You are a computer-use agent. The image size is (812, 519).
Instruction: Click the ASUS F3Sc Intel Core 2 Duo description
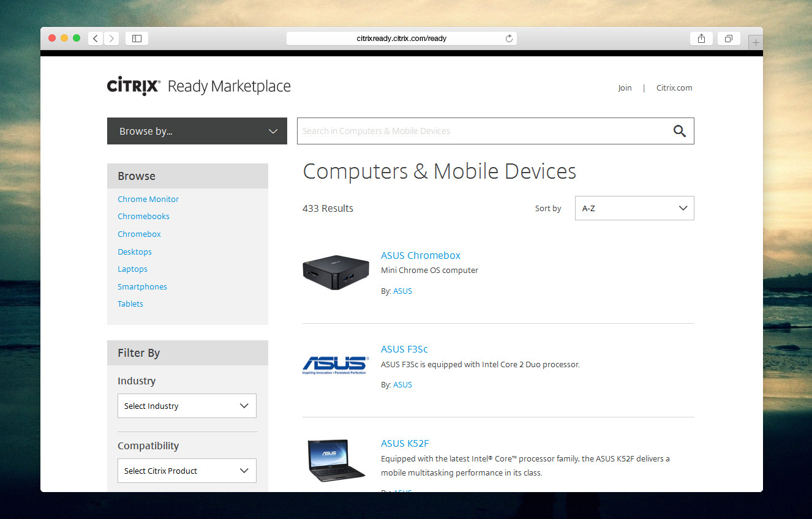coord(480,365)
